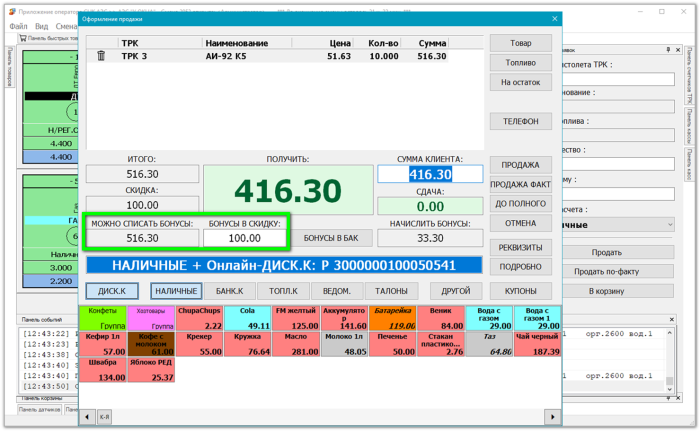700x431 pixels.
Task: Open РЕКВИЗИТЫ button
Action: tap(521, 247)
